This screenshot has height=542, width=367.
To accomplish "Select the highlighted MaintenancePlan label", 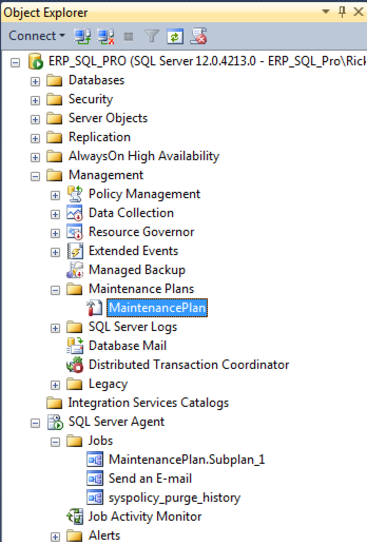I will pos(157,308).
